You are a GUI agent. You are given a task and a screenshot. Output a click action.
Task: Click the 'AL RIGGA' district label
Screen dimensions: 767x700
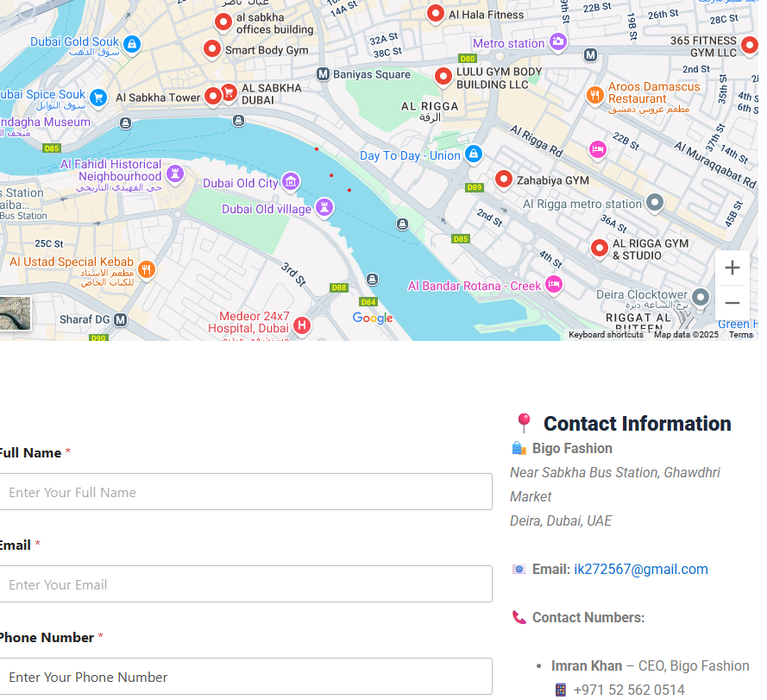tap(430, 106)
